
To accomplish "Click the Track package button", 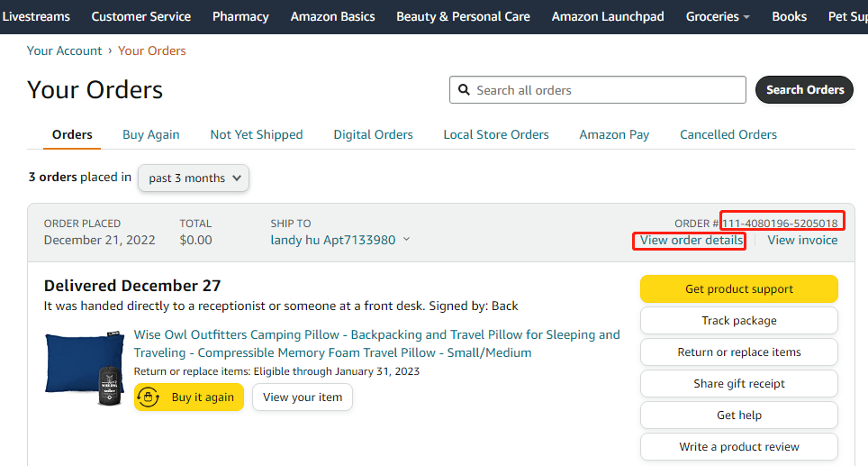I will 738,320.
